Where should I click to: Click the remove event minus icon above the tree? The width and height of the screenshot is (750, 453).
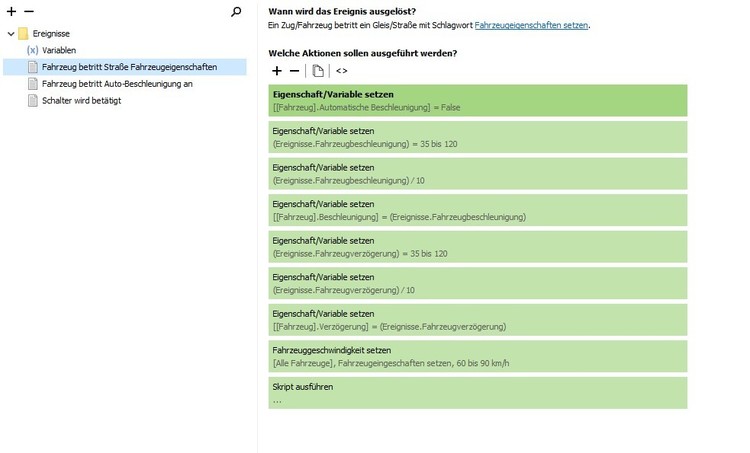click(x=29, y=12)
